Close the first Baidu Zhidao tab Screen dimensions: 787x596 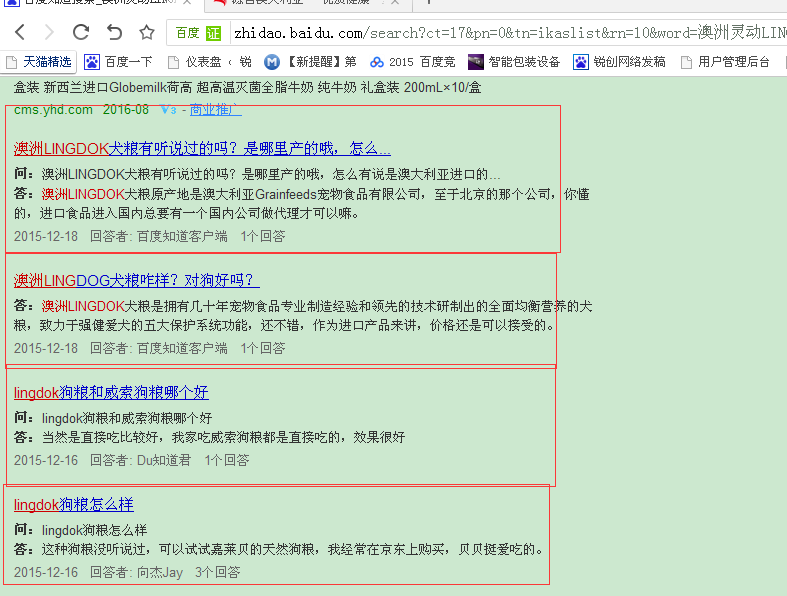pos(187,3)
